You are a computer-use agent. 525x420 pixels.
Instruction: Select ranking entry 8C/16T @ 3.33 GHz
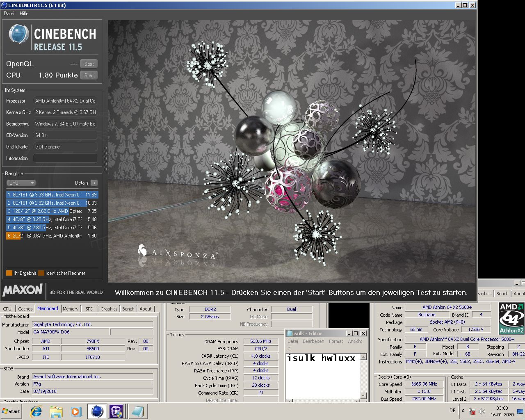[x=52, y=195]
